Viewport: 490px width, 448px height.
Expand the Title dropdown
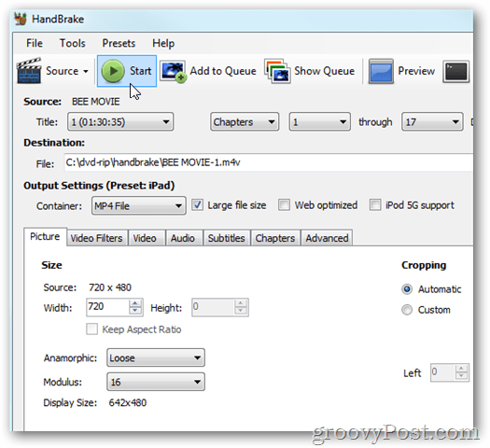(x=120, y=121)
